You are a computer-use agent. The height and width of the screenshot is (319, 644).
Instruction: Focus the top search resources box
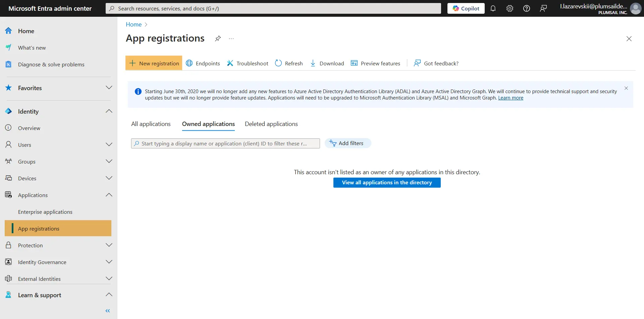[x=273, y=8]
